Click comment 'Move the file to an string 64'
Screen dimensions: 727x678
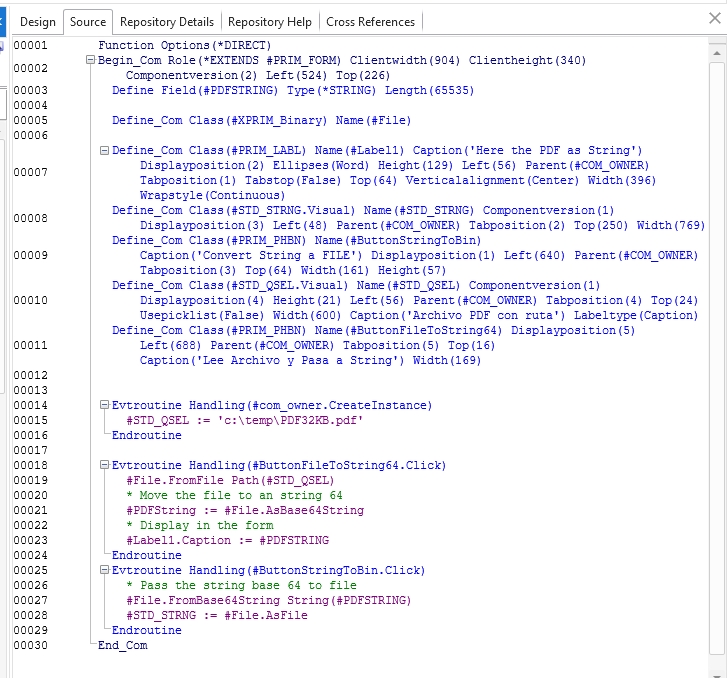[x=241, y=495]
